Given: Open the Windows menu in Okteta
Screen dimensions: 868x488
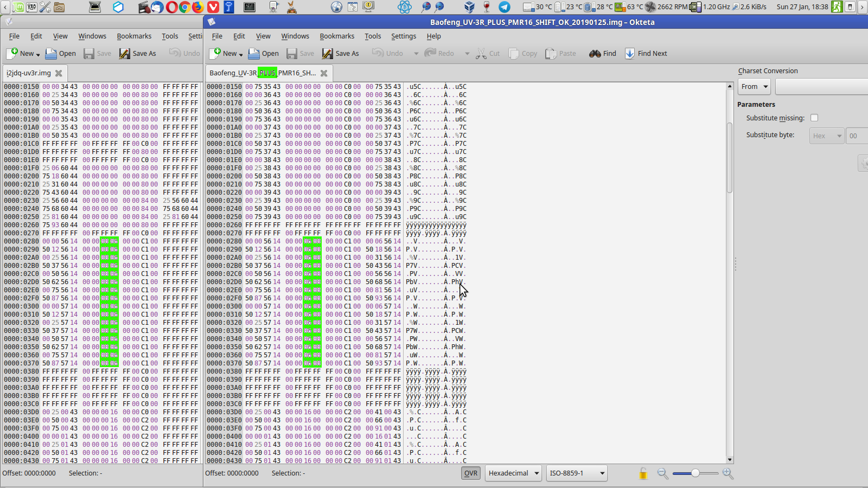Looking at the screenshot, I should 295,36.
